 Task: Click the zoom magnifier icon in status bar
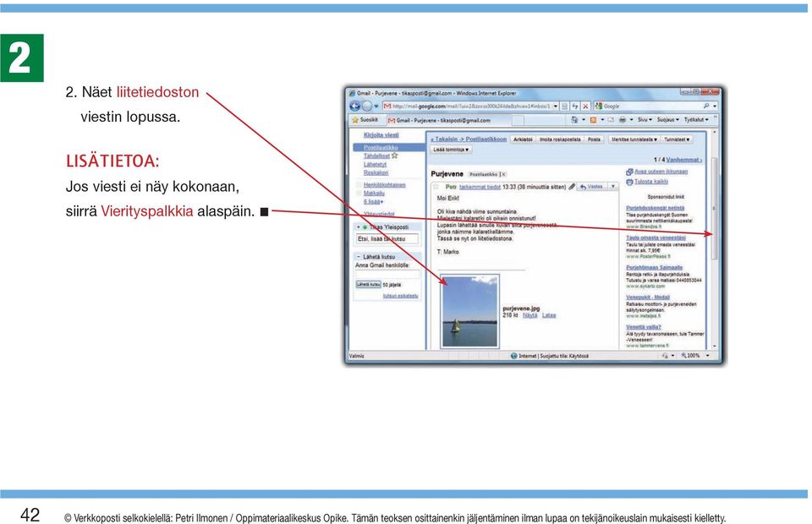pos(683,356)
